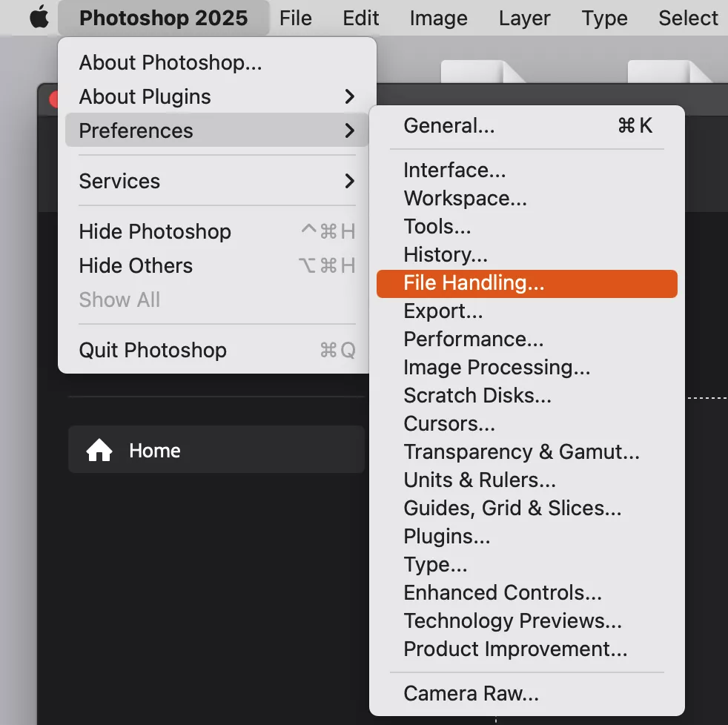Open File Handling... preferences

pyautogui.click(x=527, y=283)
